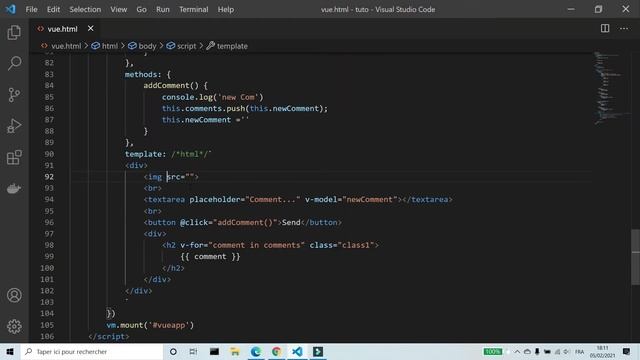Show hidden system tray icons chevron
The width and height of the screenshot is (640, 360).
(517, 351)
